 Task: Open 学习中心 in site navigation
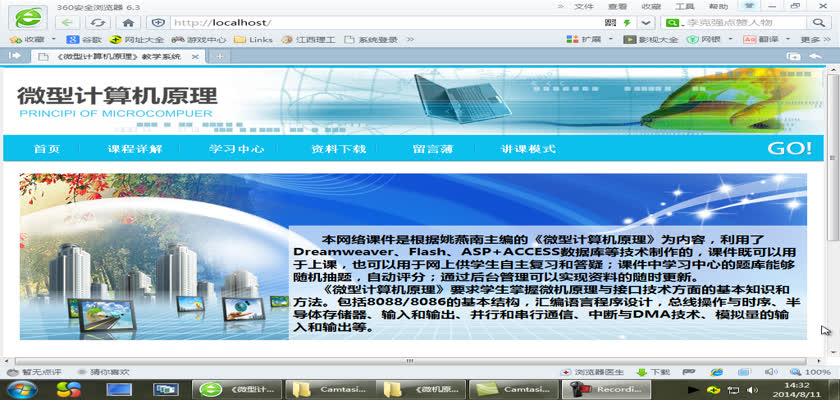(x=236, y=149)
